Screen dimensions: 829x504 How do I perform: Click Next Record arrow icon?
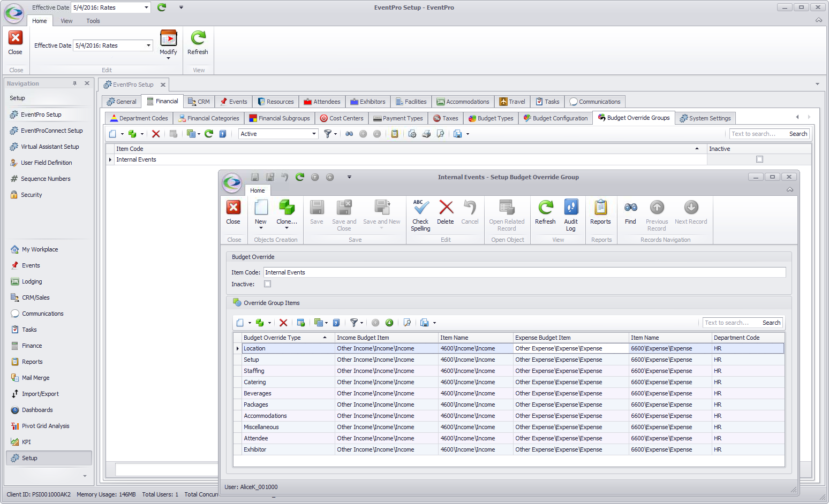click(691, 207)
